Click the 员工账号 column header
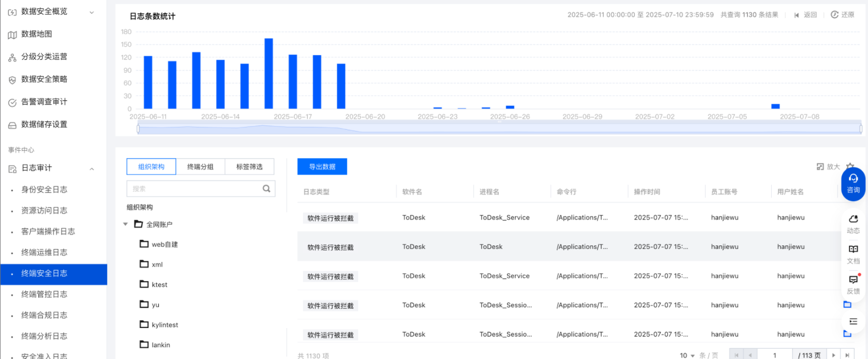 [x=724, y=192]
